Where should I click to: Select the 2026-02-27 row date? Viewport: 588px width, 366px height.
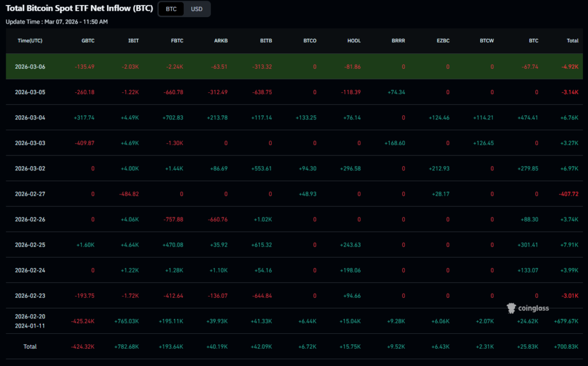[30, 194]
